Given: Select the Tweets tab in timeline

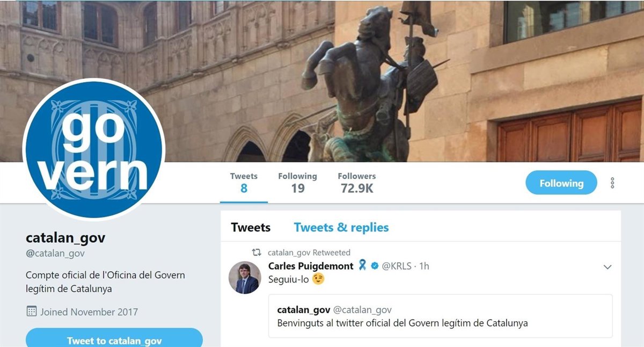Looking at the screenshot, I should tap(251, 228).
